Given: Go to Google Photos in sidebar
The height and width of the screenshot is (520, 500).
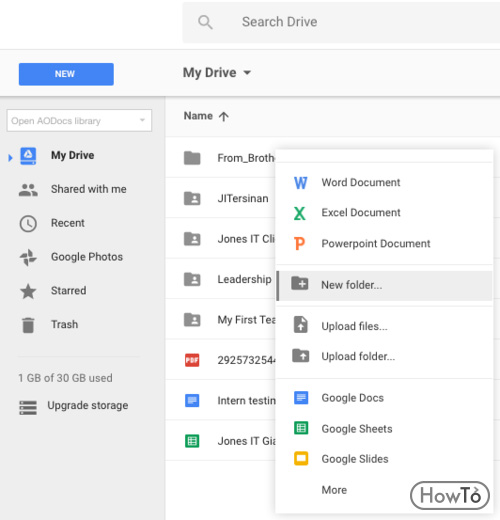Looking at the screenshot, I should click(x=87, y=257).
